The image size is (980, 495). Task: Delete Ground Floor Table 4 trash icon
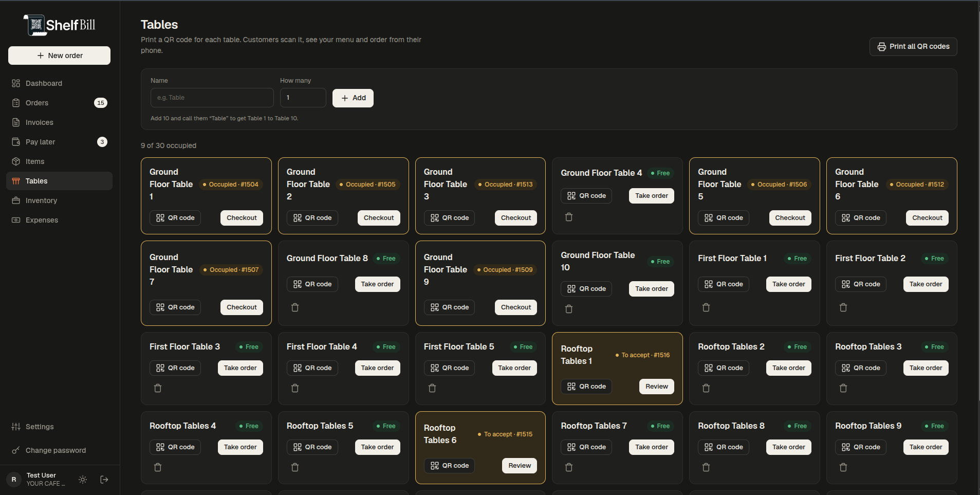coord(569,217)
